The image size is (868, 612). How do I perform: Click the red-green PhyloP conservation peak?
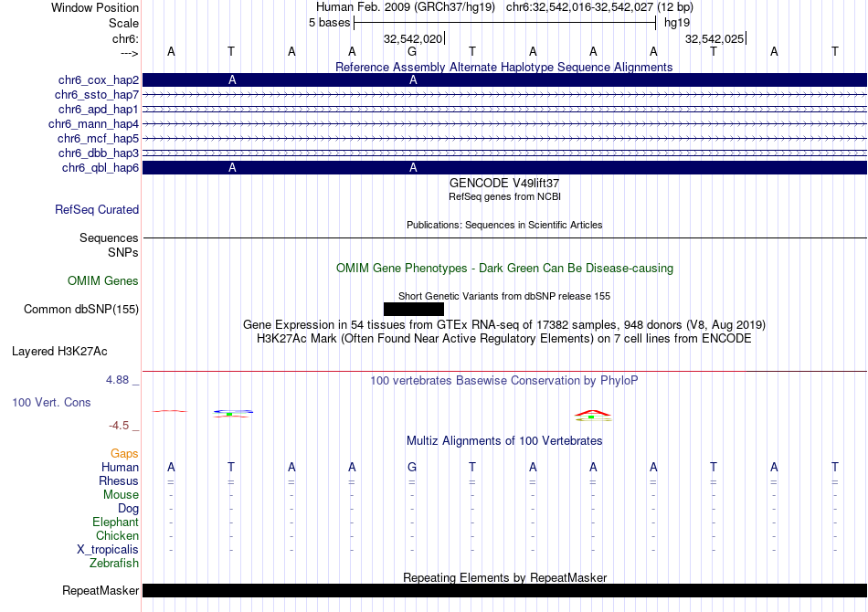[x=593, y=415]
